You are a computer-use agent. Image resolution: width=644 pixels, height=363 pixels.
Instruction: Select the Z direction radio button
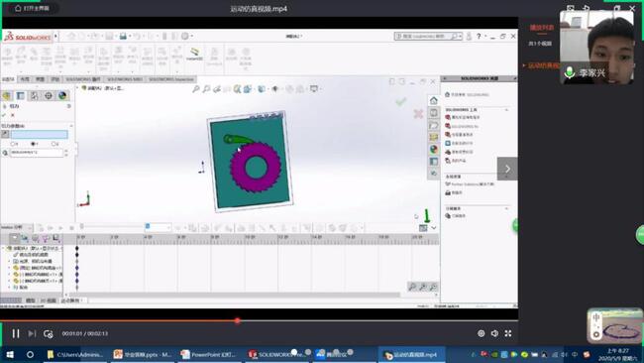54,144
